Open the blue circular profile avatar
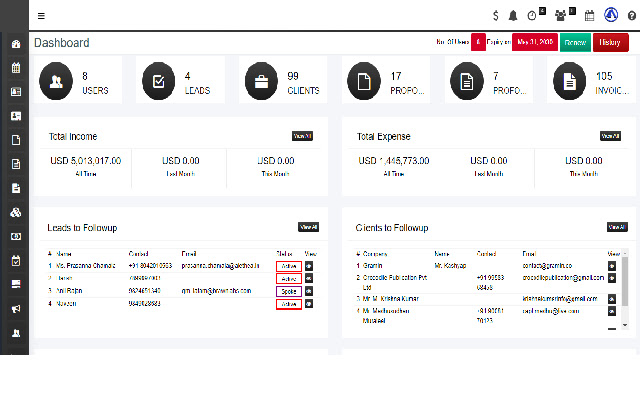This screenshot has width=640, height=400. (x=611, y=15)
